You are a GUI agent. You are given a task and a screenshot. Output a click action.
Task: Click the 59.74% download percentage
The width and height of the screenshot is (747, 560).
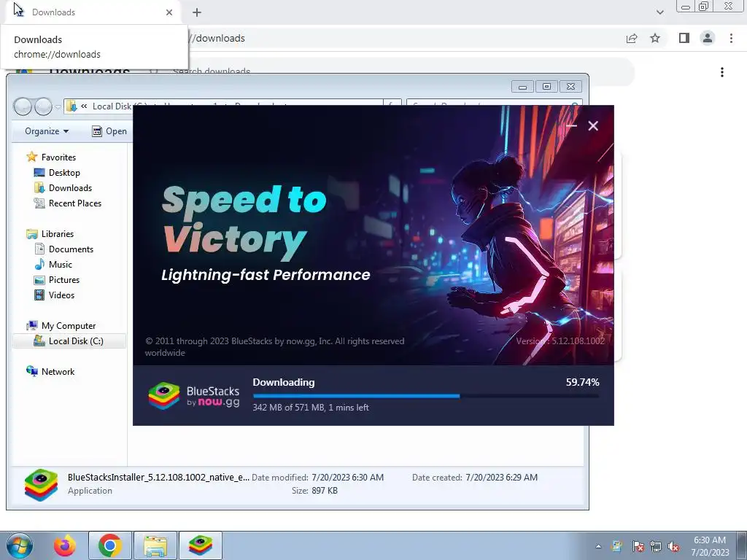point(582,382)
